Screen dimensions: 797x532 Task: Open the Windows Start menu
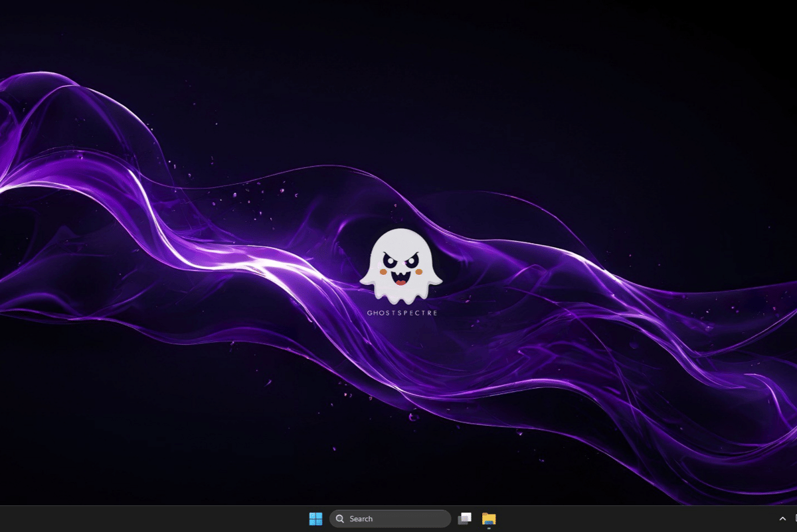[315, 519]
